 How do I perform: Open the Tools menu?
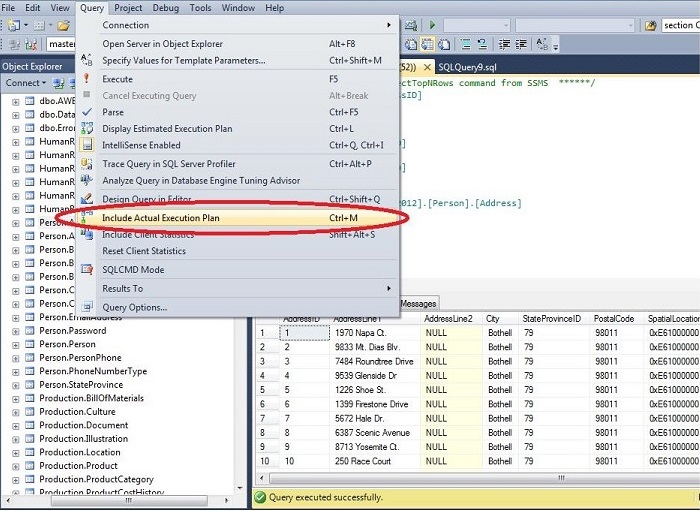pos(200,8)
